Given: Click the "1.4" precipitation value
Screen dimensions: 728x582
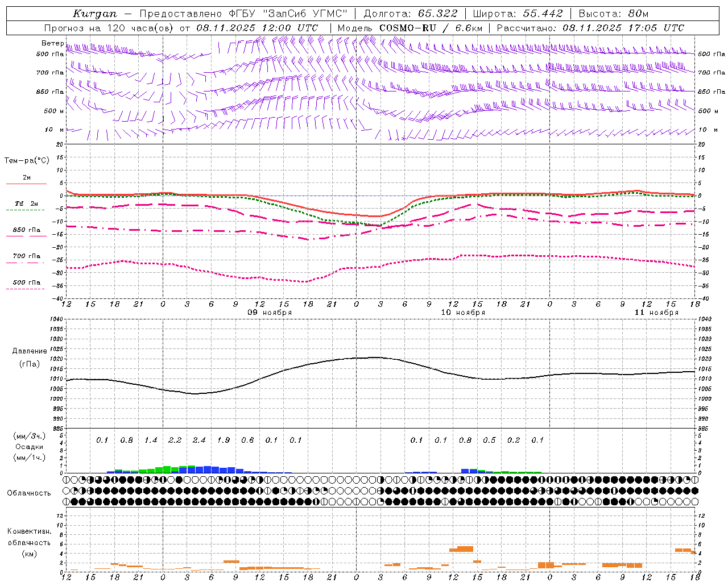Looking at the screenshot, I should click(151, 440).
